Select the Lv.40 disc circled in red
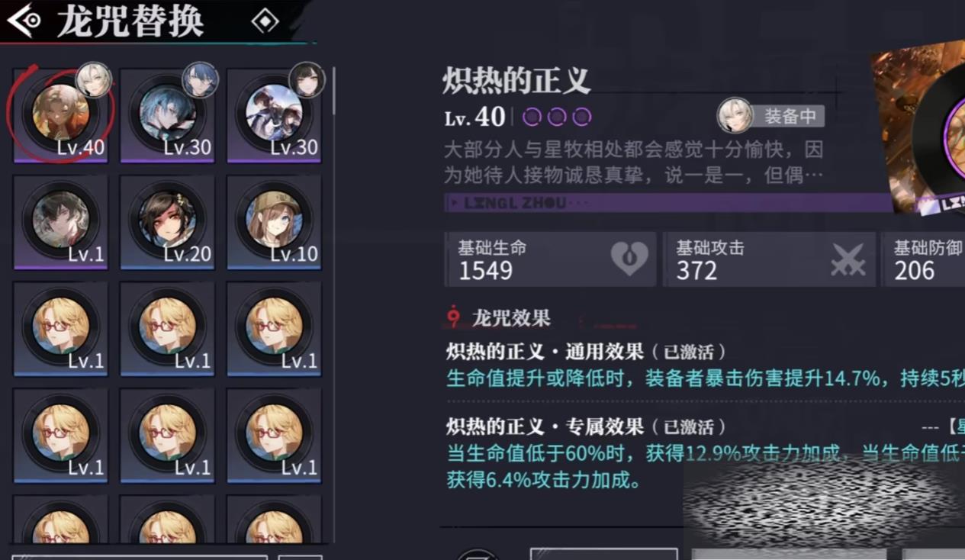The width and height of the screenshot is (965, 560). point(60,115)
